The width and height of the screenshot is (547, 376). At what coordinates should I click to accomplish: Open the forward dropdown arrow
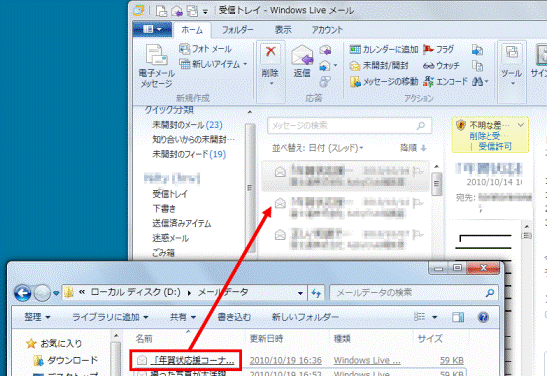pos(335,66)
